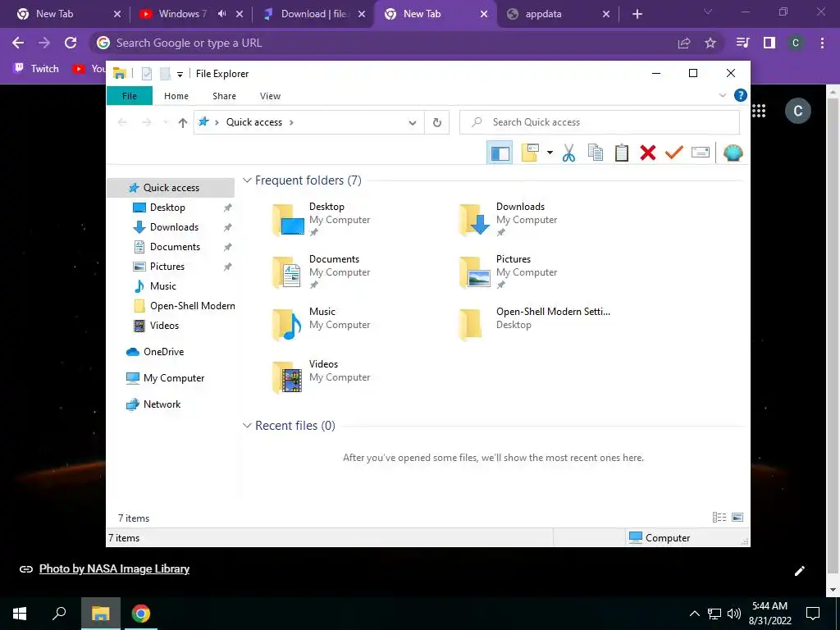Open the Windows Start menu
840x630 pixels.
click(20, 614)
